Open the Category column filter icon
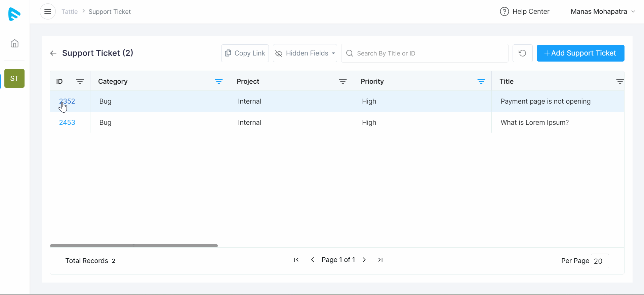This screenshot has width=644, height=295. point(218,81)
